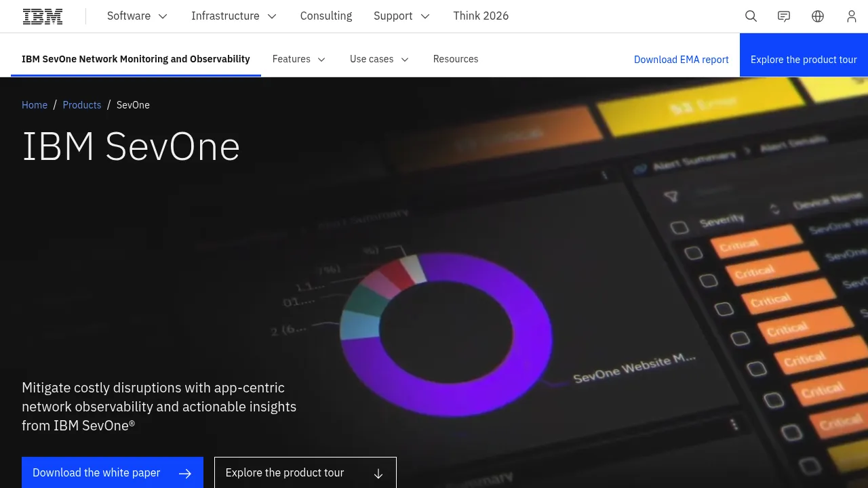Click the outlined Explore the product tour button
Image resolution: width=868 pixels, height=488 pixels.
pyautogui.click(x=305, y=472)
